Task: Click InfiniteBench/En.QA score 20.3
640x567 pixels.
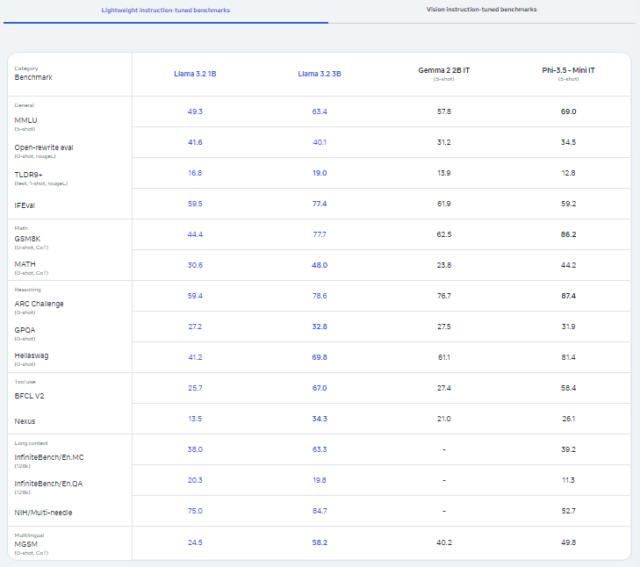Action: pos(195,480)
